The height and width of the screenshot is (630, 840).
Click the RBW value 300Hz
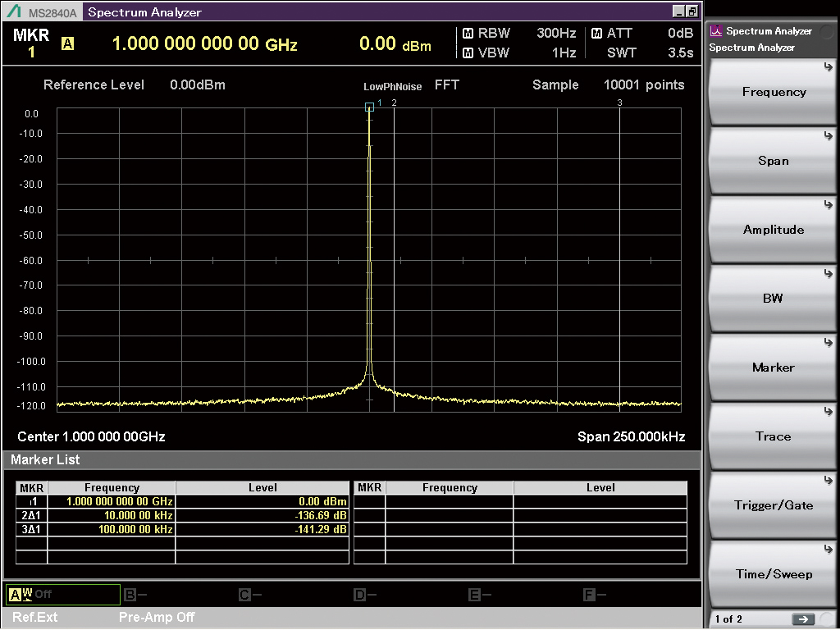point(556,33)
